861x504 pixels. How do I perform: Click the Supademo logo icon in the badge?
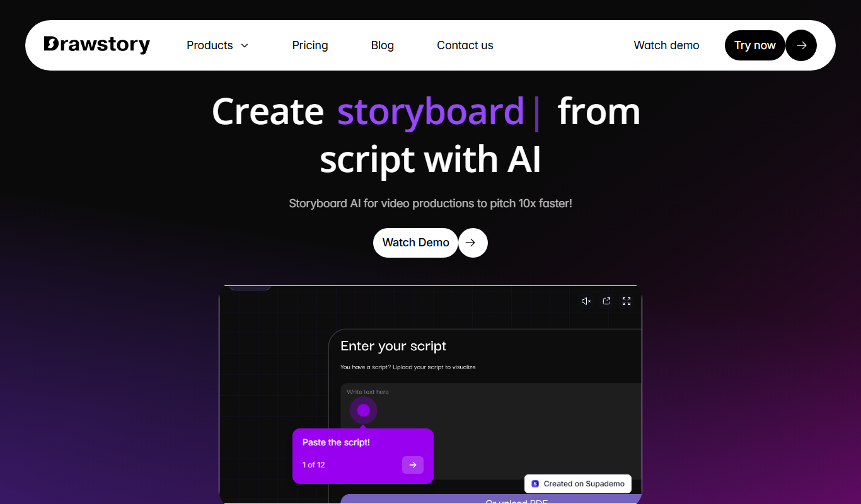[x=535, y=484]
